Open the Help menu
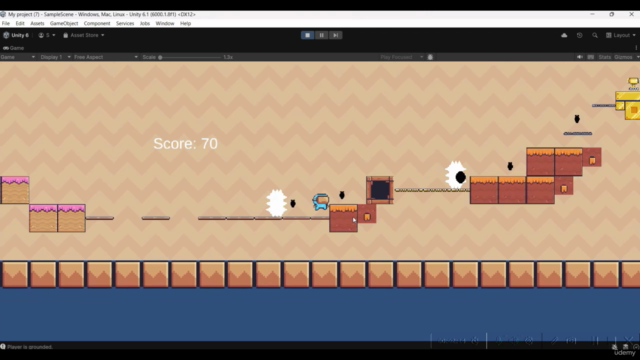 click(185, 23)
